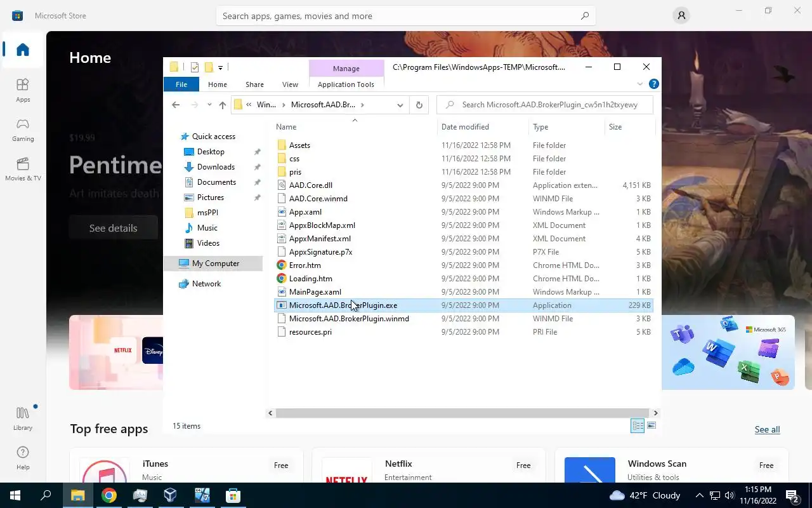Select Documents in navigation pane
The width and height of the screenshot is (812, 508).
(x=216, y=182)
